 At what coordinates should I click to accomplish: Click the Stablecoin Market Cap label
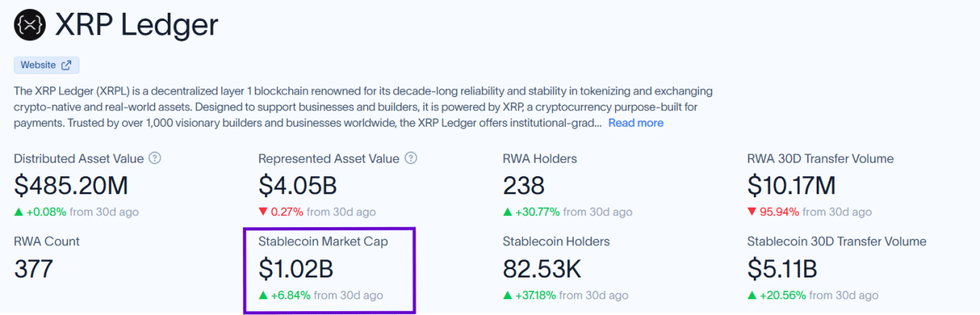click(x=324, y=241)
